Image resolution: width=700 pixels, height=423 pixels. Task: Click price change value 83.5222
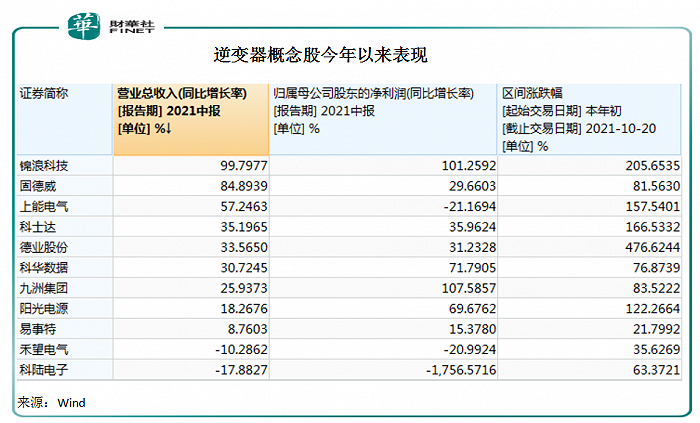(656, 288)
